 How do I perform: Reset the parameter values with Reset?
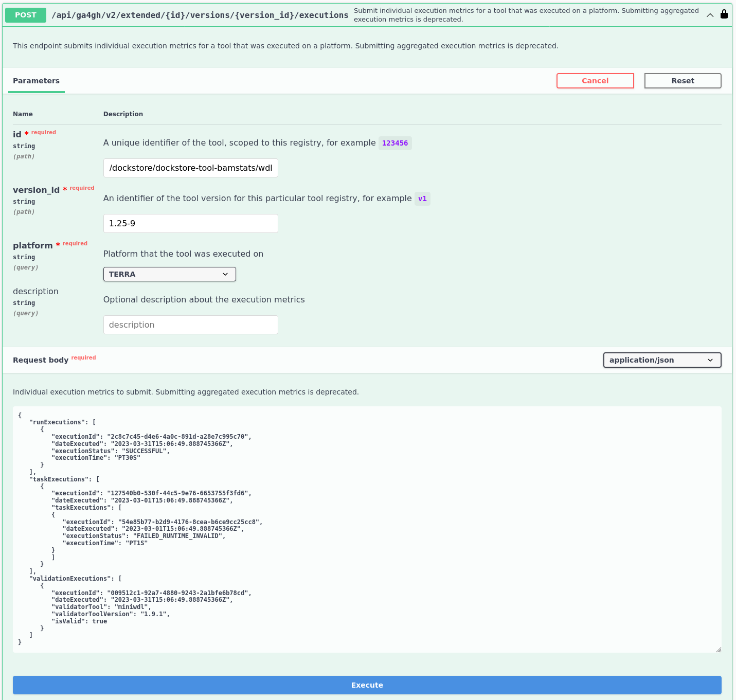[x=683, y=81]
